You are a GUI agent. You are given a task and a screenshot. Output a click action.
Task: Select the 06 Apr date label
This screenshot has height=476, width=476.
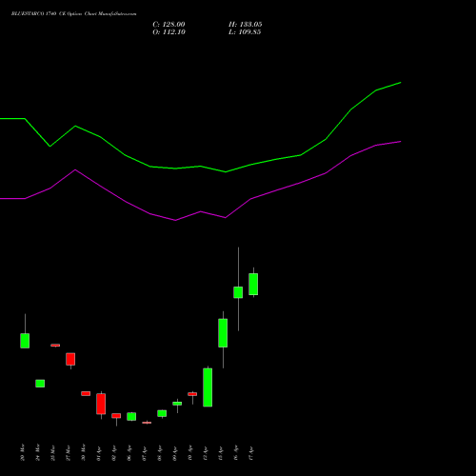point(129,453)
